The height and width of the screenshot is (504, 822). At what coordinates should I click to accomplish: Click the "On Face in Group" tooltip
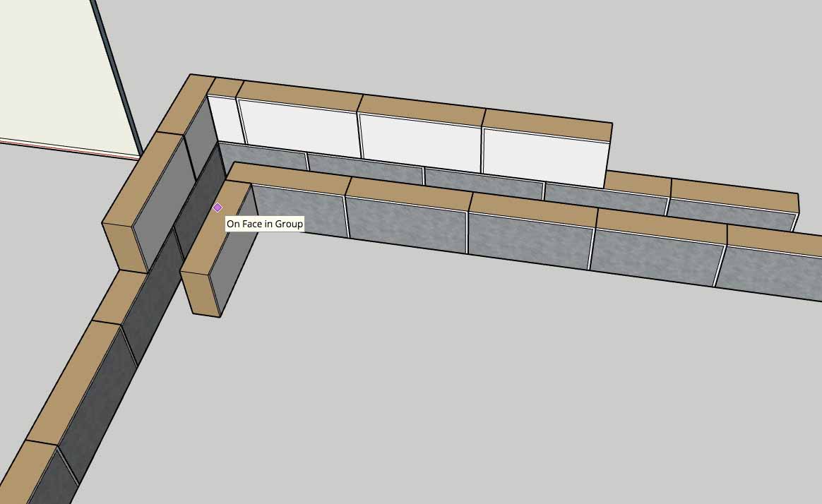point(265,224)
